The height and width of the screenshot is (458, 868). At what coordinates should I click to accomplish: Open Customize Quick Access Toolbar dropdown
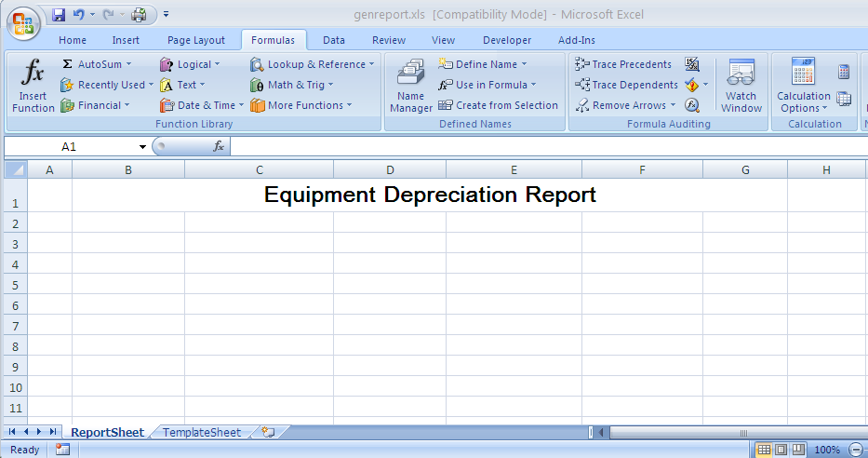click(x=167, y=15)
